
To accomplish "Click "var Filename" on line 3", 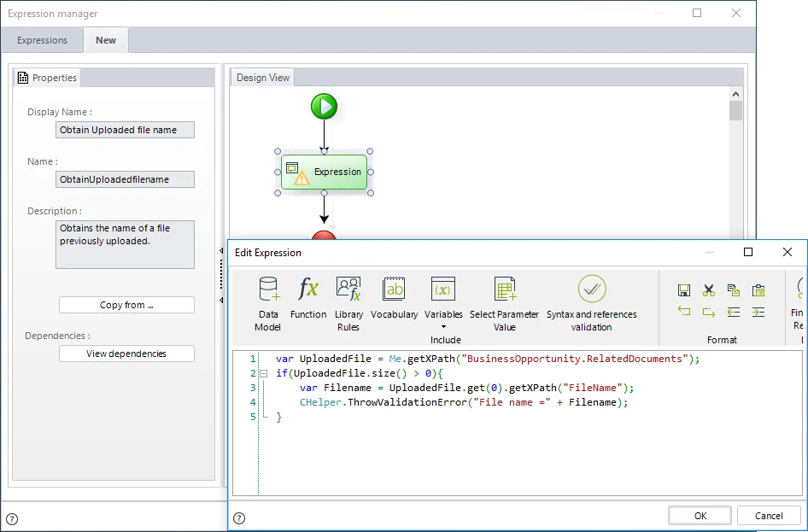I will [336, 388].
